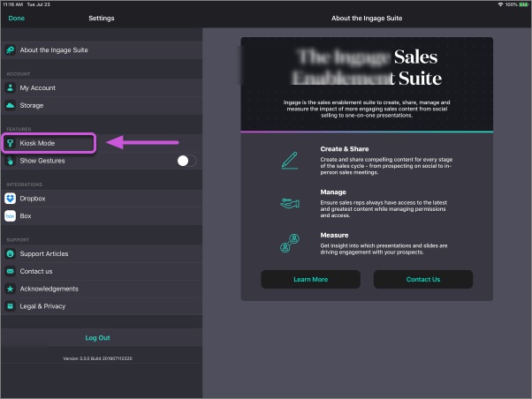Screen dimensions: 532x399
Task: Click the status bar date Tue Jul 23
Action: [38, 4]
